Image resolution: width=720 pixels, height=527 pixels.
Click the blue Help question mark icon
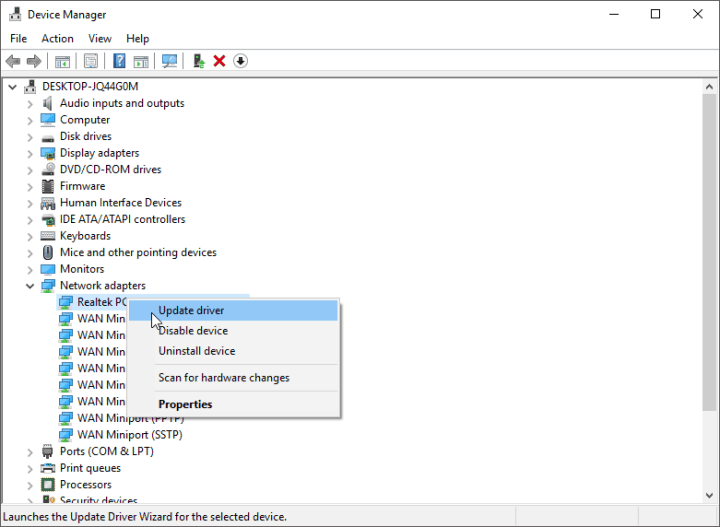point(119,61)
